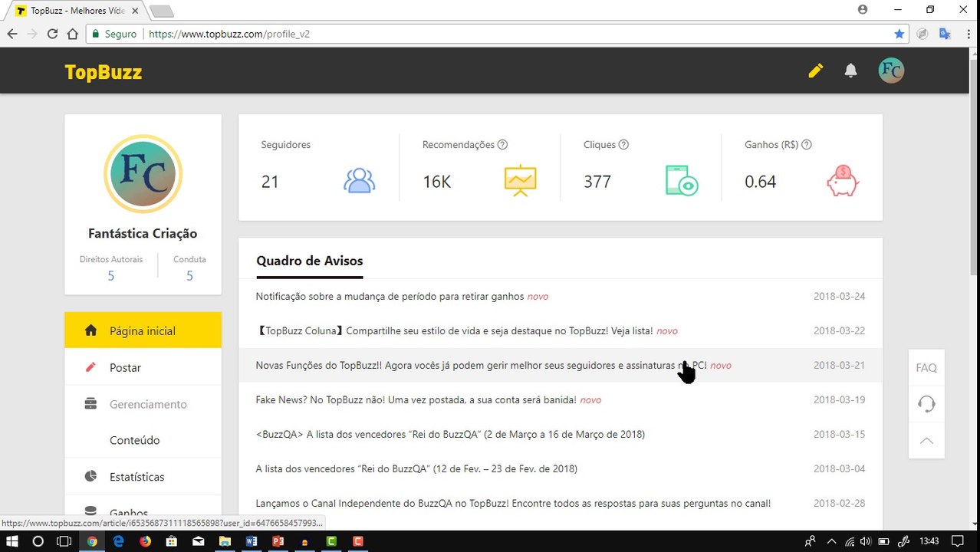Click the headset customer support icon
The image size is (980, 552).
coord(926,404)
